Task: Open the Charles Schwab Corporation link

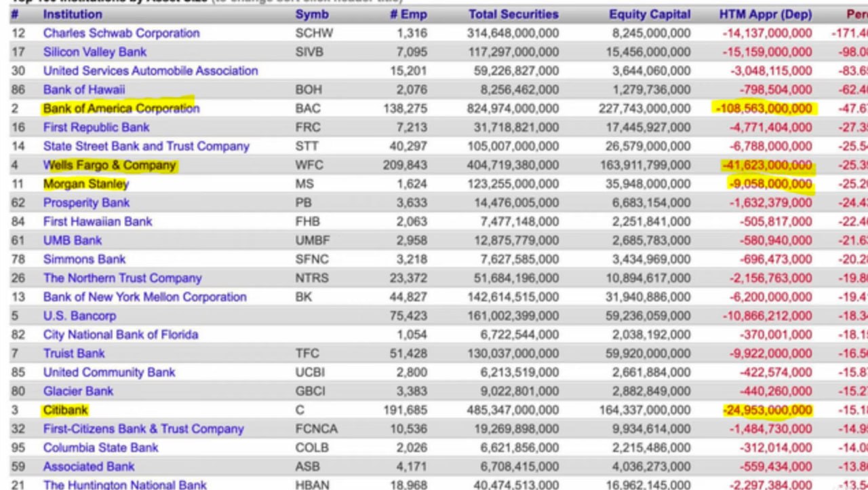Action: pos(121,33)
